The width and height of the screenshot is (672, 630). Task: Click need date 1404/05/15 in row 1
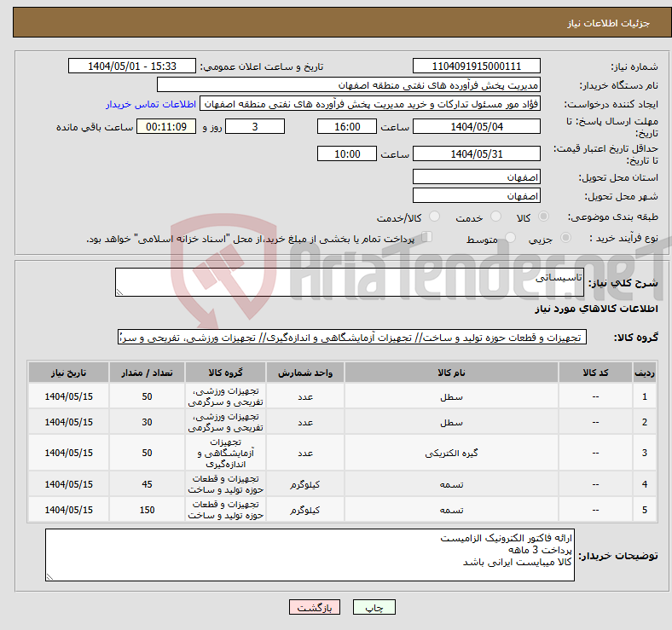(68, 396)
